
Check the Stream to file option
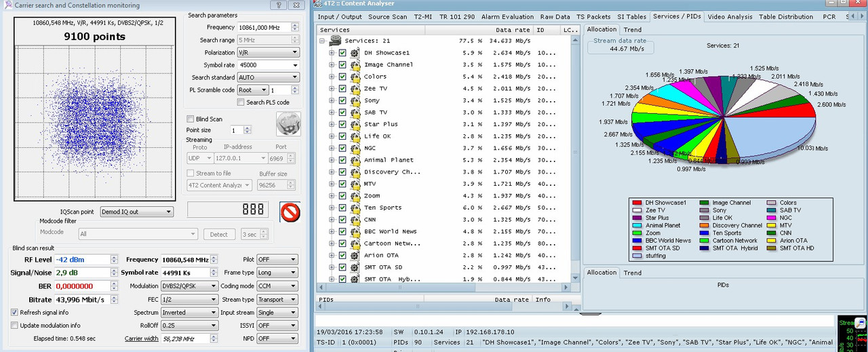click(x=191, y=174)
